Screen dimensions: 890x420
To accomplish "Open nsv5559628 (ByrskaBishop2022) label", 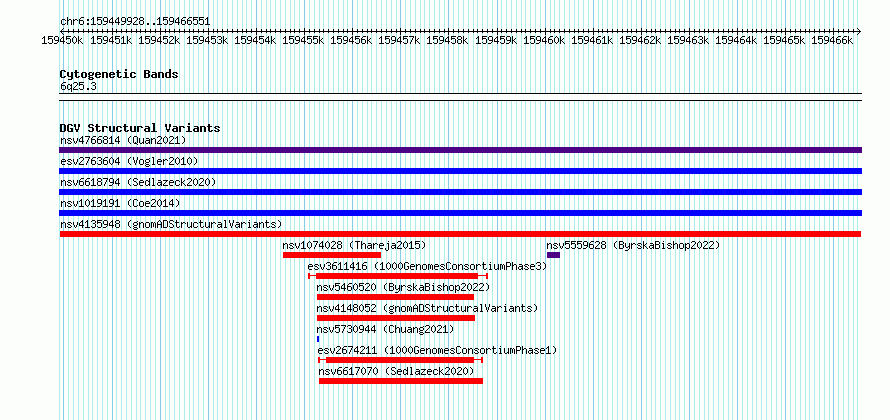I will click(x=633, y=245).
